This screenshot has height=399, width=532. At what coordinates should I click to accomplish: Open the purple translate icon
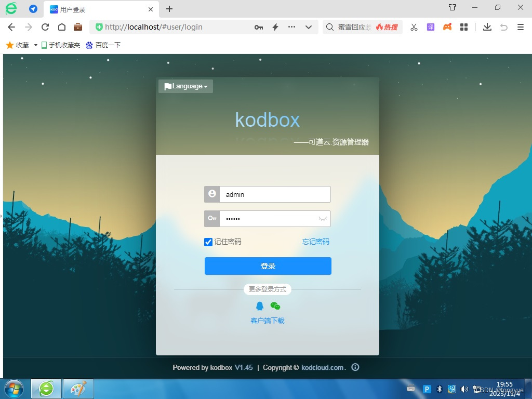click(x=431, y=27)
